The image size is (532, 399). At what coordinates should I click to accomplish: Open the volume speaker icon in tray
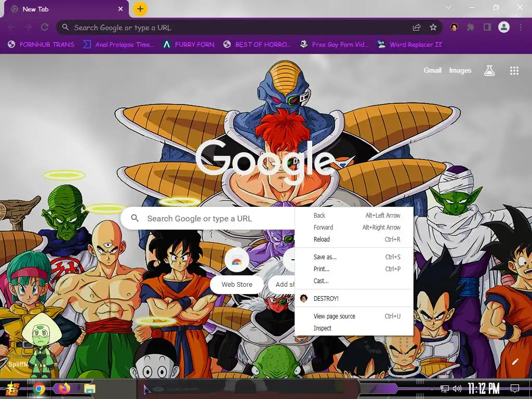457,389
